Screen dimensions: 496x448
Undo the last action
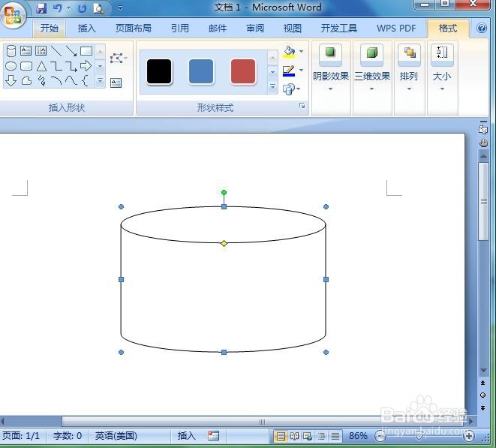(x=57, y=8)
